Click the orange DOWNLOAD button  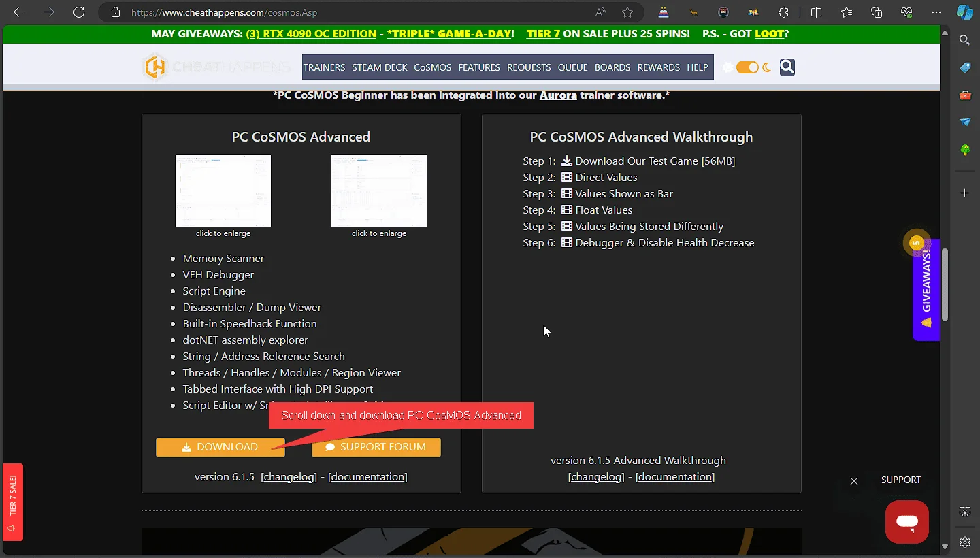pyautogui.click(x=220, y=447)
